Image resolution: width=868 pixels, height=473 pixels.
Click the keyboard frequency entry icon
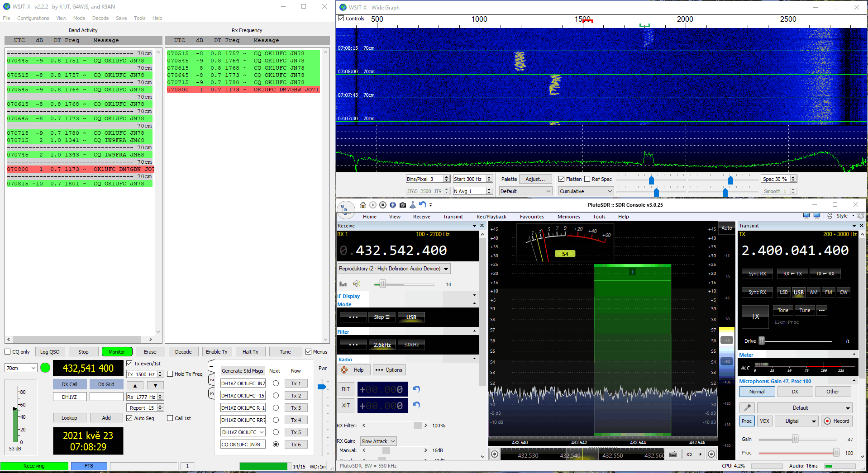click(x=673, y=454)
